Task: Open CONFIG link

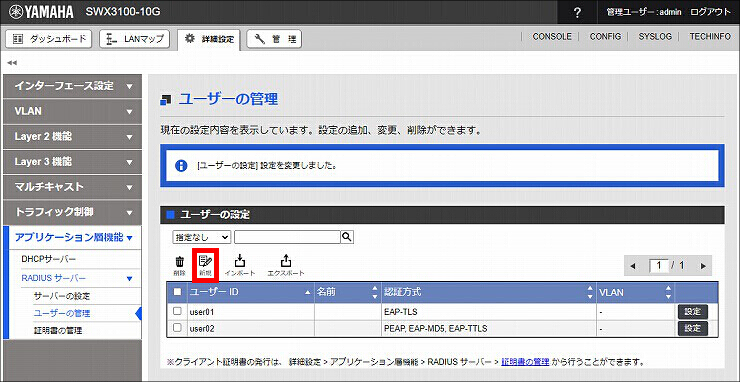Action: (x=605, y=36)
